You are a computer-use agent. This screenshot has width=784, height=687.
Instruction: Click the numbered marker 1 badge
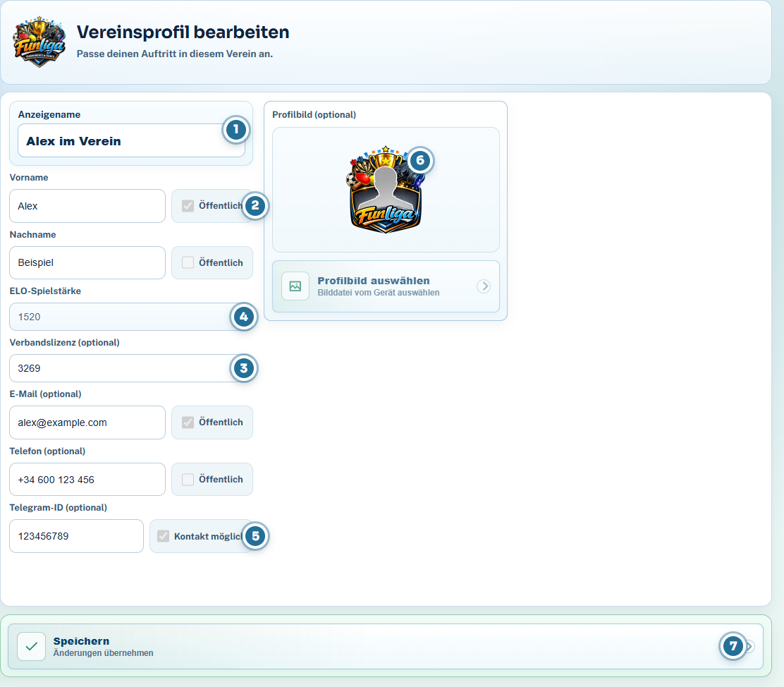[x=236, y=130]
